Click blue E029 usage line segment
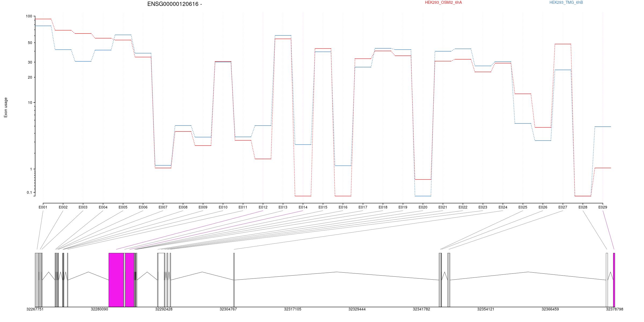This screenshot has width=644, height=322. click(x=603, y=127)
